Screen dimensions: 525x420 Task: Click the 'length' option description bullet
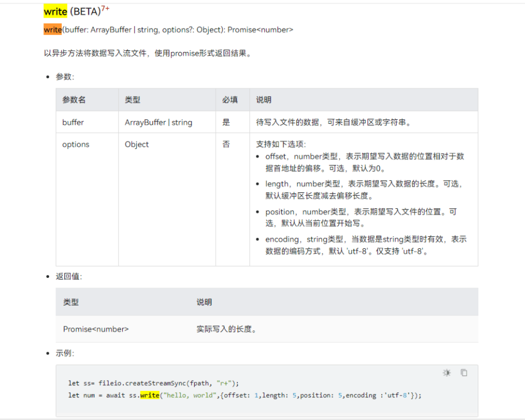pos(365,190)
